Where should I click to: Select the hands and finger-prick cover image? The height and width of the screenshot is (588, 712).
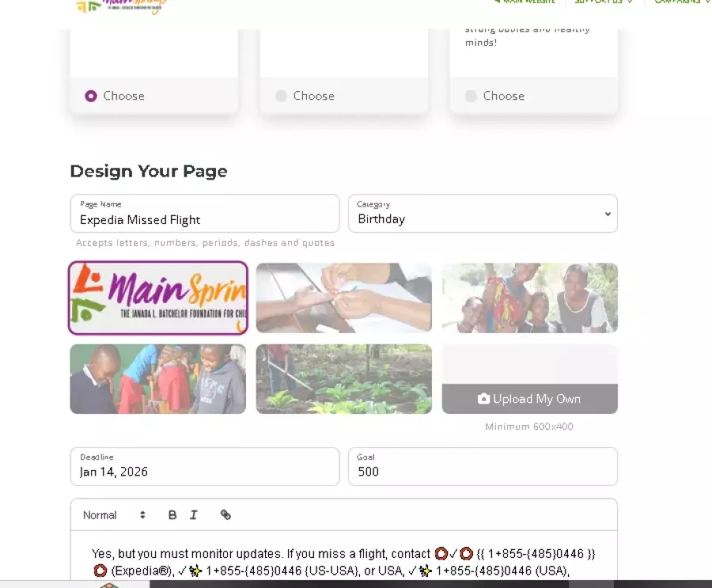click(344, 298)
